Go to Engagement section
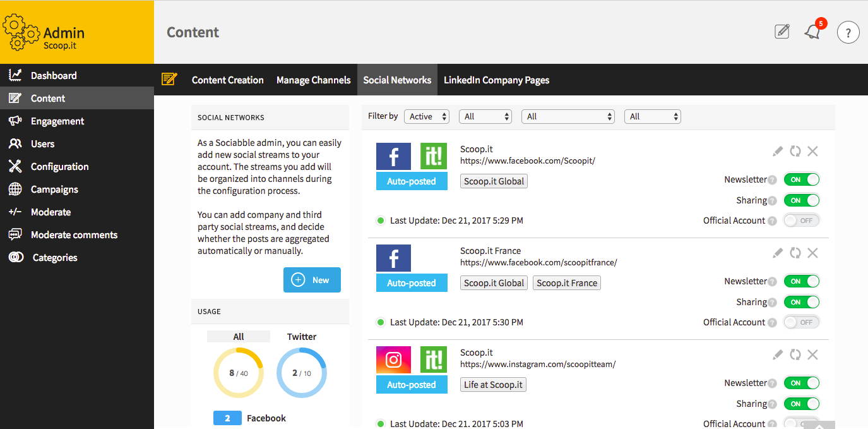The width and height of the screenshot is (868, 429). click(x=77, y=121)
